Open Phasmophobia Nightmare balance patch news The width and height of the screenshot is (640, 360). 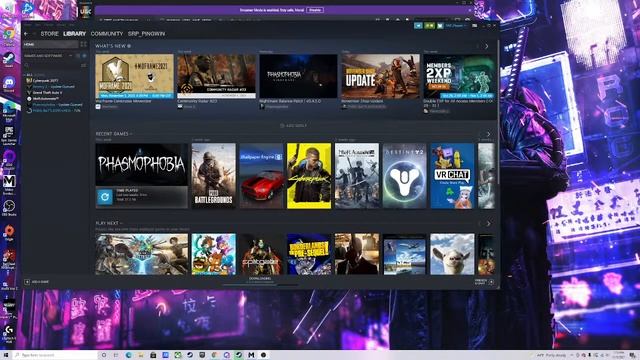(298, 76)
